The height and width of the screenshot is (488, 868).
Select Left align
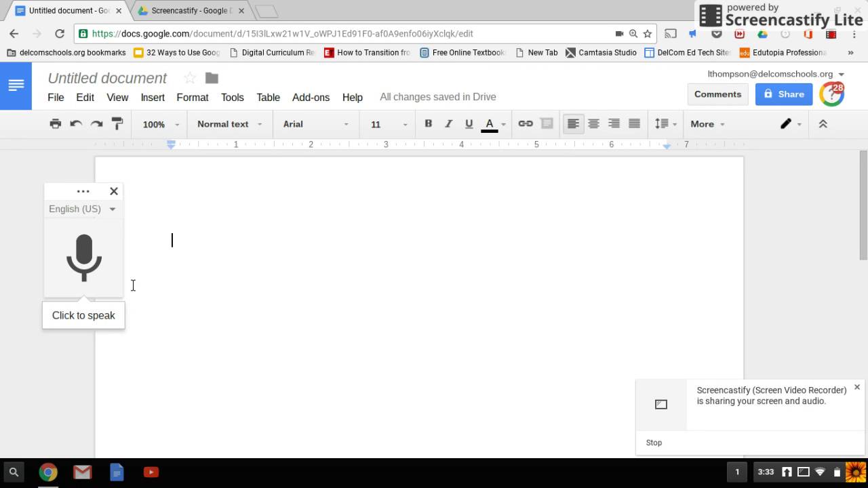[x=573, y=124]
